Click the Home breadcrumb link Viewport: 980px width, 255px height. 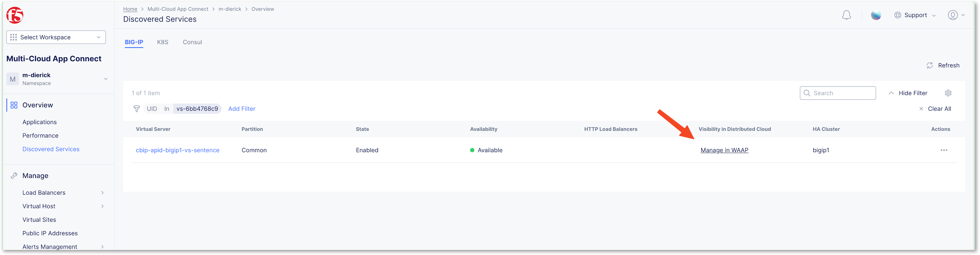point(130,9)
